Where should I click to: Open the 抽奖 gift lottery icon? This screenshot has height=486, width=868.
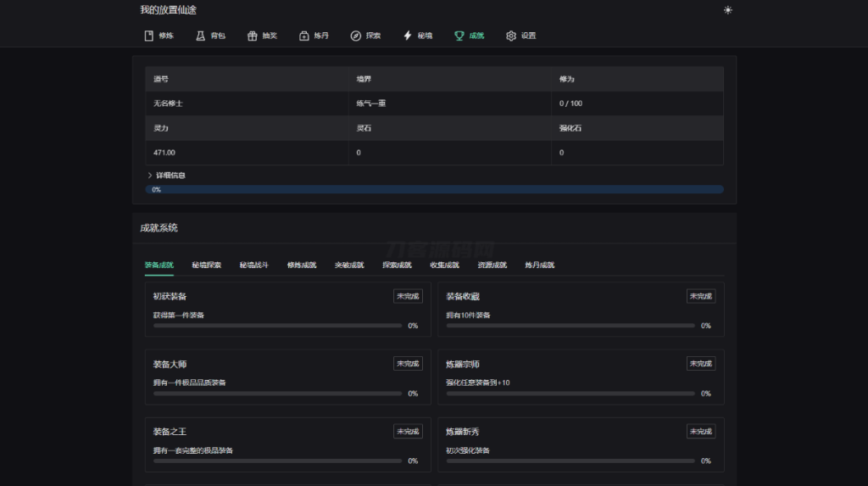(x=253, y=36)
